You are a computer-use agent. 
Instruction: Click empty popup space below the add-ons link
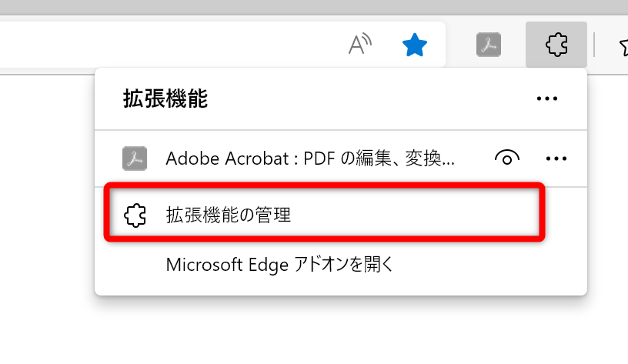coord(339,286)
